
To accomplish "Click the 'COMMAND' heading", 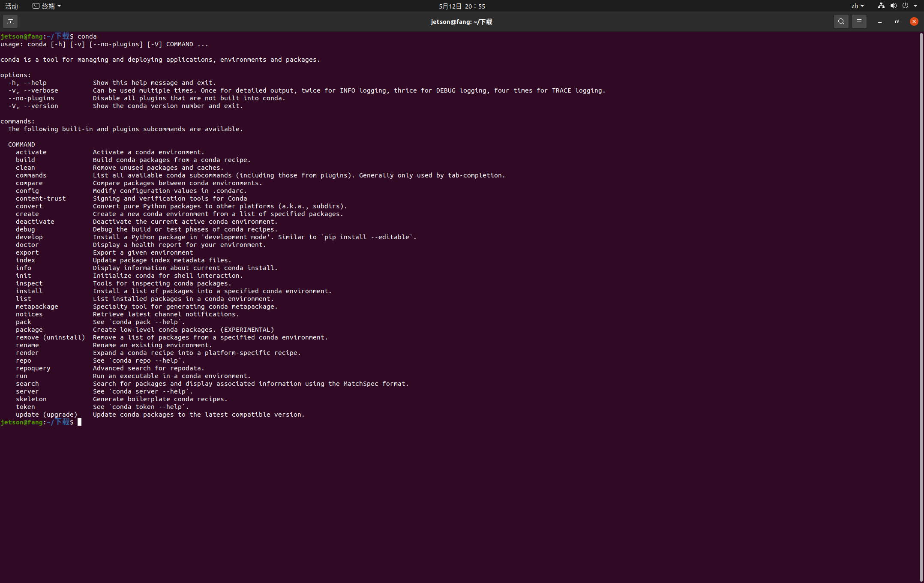I will pyautogui.click(x=21, y=144).
